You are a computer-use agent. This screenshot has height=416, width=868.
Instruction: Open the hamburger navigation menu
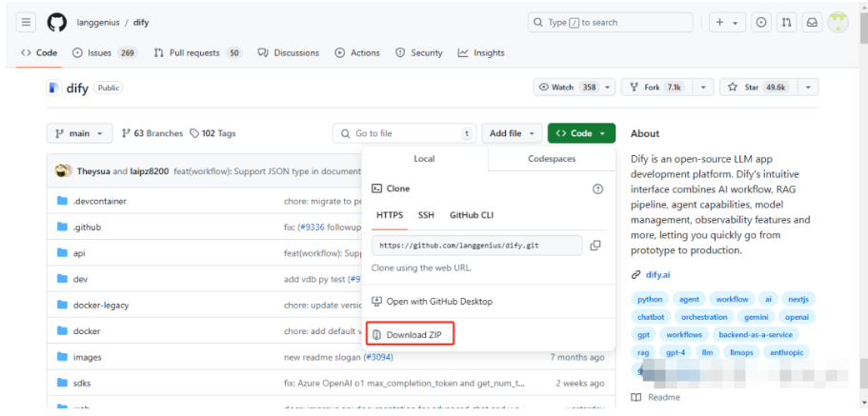(26, 23)
